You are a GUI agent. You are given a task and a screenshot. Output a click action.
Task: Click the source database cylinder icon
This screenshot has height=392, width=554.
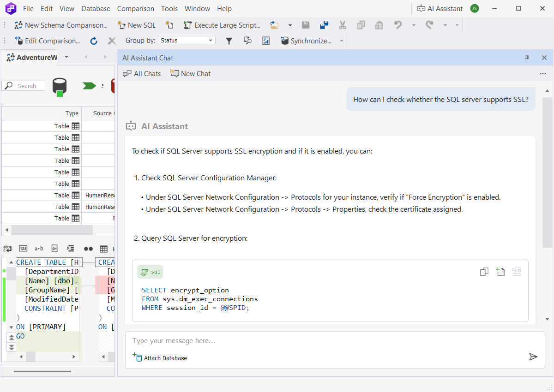point(59,86)
